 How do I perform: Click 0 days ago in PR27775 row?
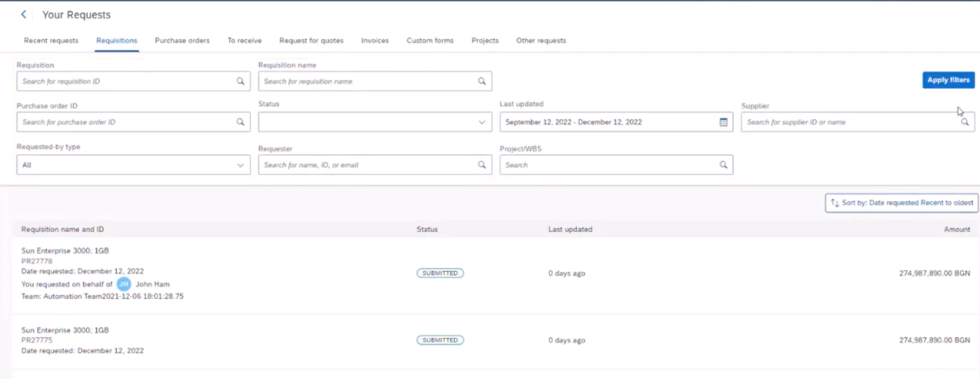tap(567, 340)
